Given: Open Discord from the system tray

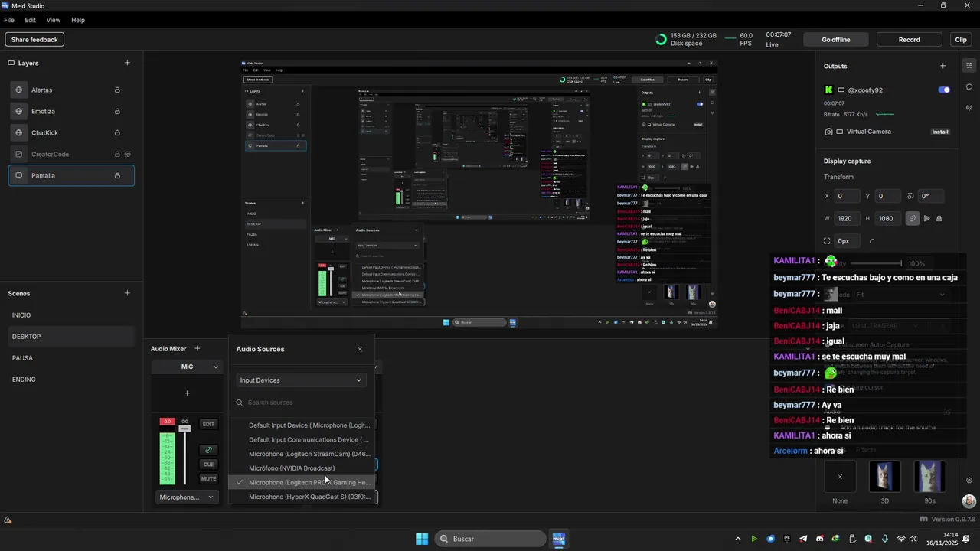Looking at the screenshot, I should [x=819, y=539].
